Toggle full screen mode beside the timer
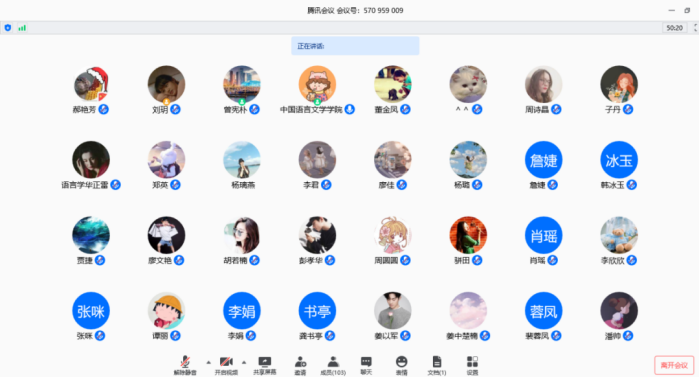This screenshot has height=377, width=700. click(695, 28)
